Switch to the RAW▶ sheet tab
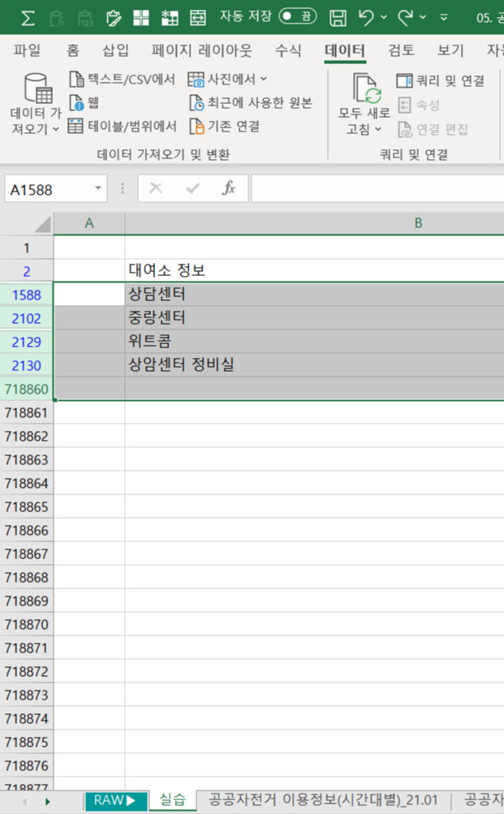504x814 pixels. coord(115,800)
